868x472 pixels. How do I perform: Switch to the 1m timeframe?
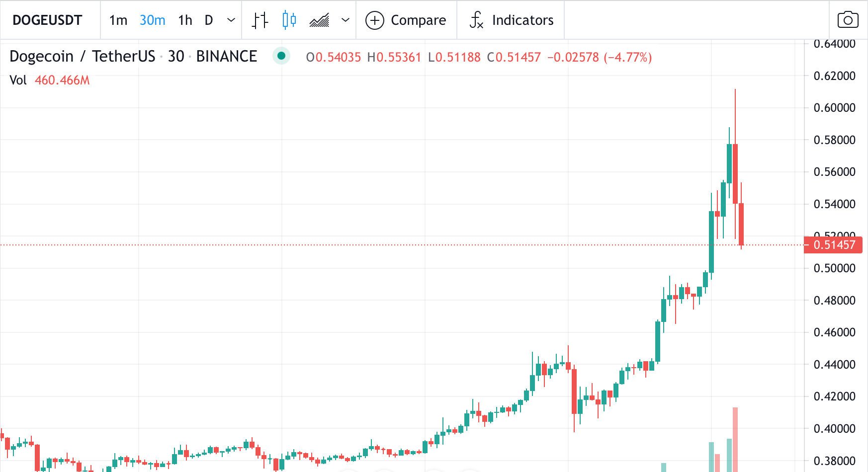[118, 20]
